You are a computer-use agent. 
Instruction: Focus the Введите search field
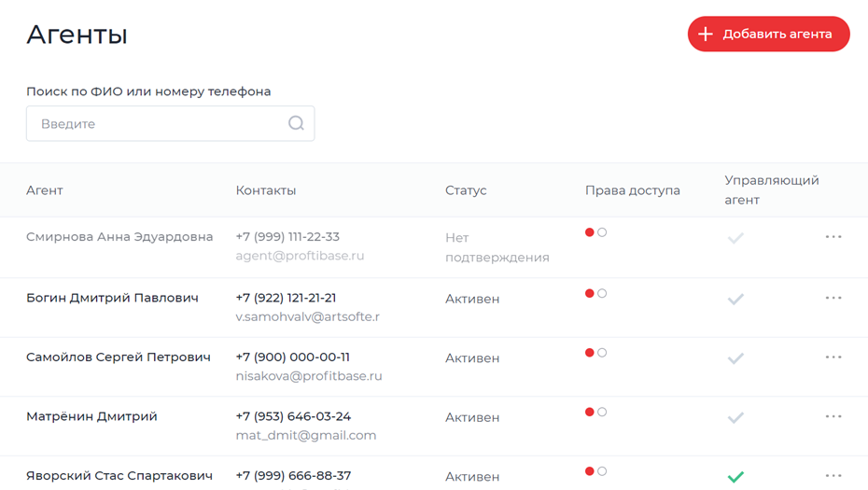pos(170,123)
